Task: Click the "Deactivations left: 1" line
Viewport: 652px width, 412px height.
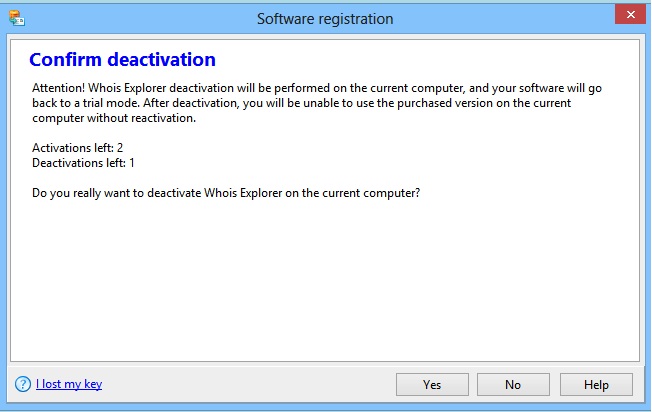Action: (x=83, y=162)
